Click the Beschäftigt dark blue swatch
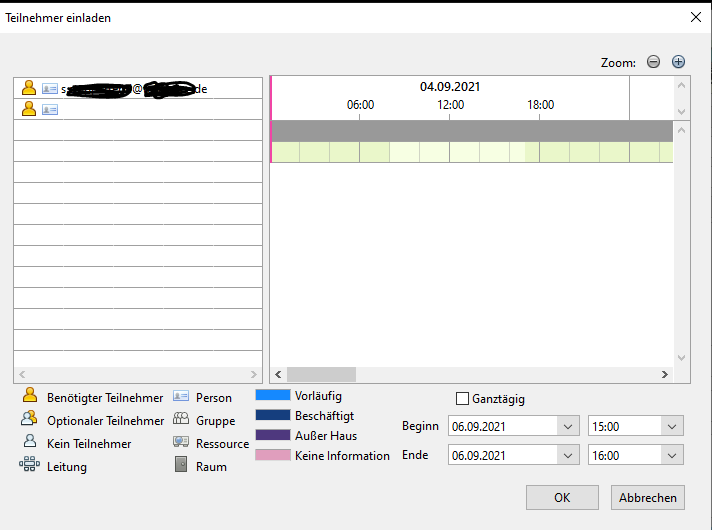Viewport: 712px width, 530px height. point(272,415)
